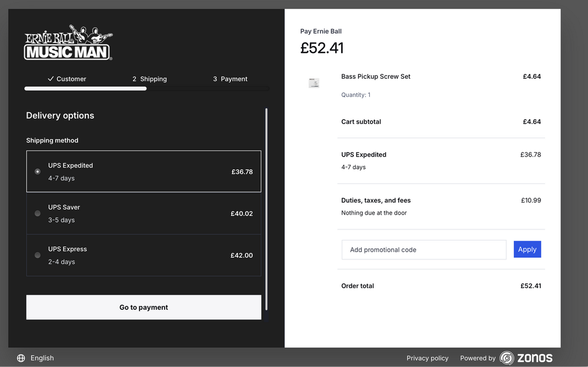This screenshot has height=367, width=588.
Task: Select UPS Expedited shipping radio button
Action: (38, 172)
